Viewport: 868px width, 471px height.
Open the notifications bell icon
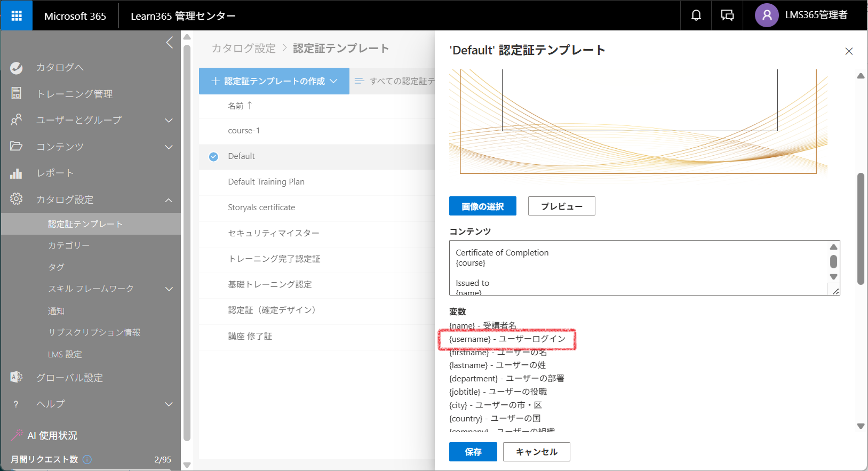[x=696, y=15]
